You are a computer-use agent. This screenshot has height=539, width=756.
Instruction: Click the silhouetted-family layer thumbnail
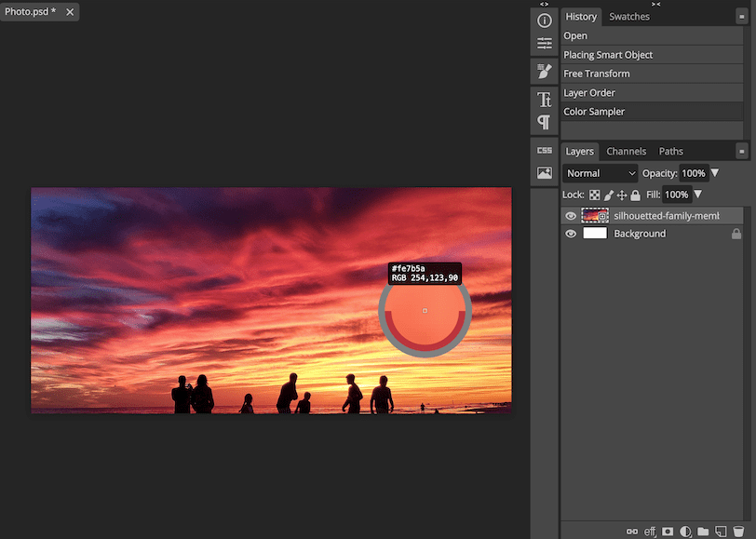595,216
